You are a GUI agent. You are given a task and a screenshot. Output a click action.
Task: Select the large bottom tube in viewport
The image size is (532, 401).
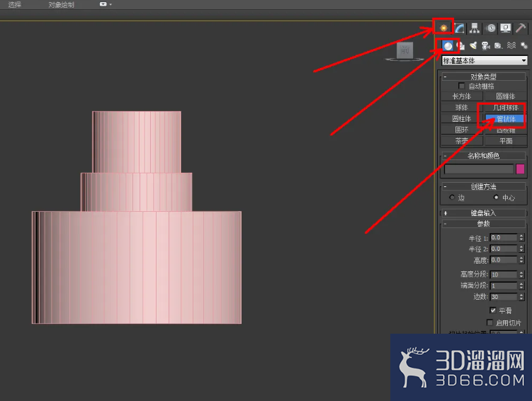(137, 267)
